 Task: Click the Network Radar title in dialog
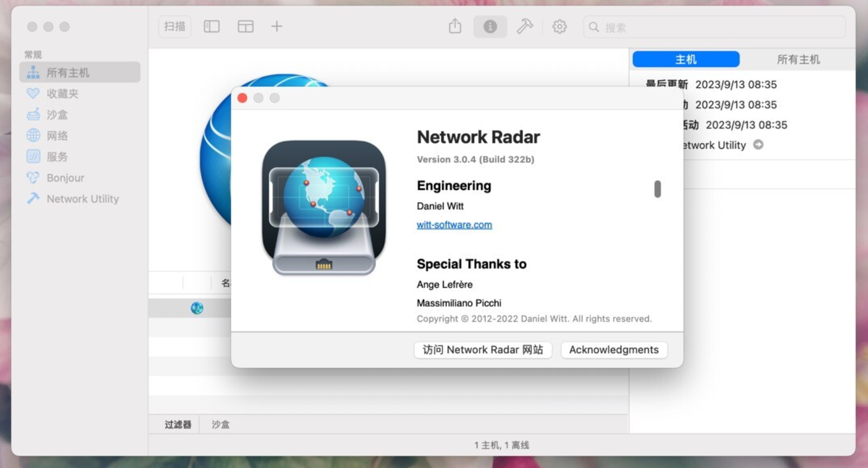(x=478, y=137)
